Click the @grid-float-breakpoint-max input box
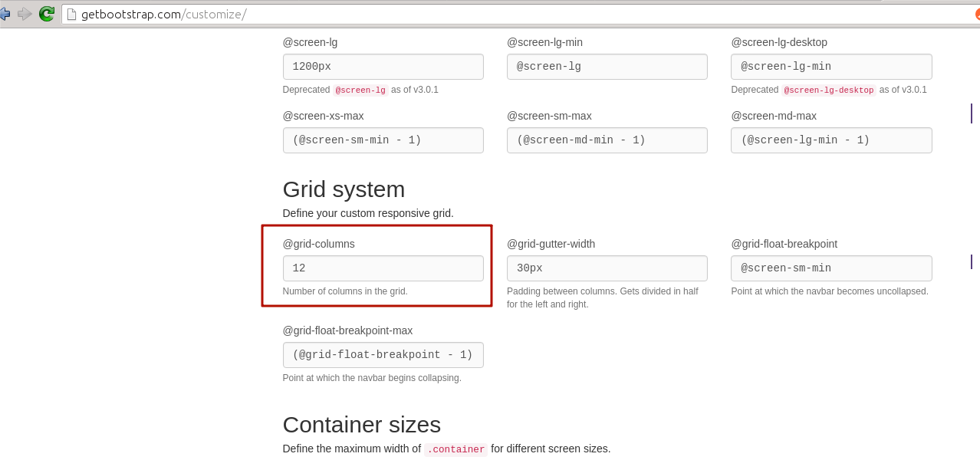Screen dimensions: 980x470 pyautogui.click(x=383, y=355)
